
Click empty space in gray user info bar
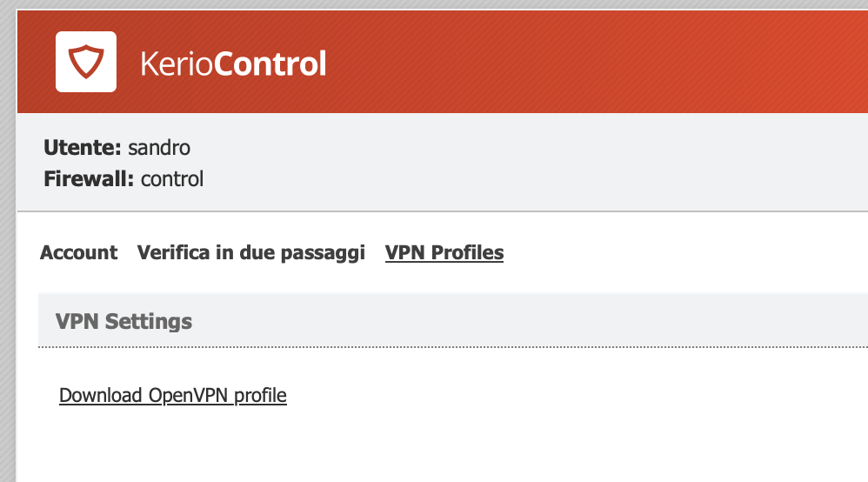pos(526,162)
